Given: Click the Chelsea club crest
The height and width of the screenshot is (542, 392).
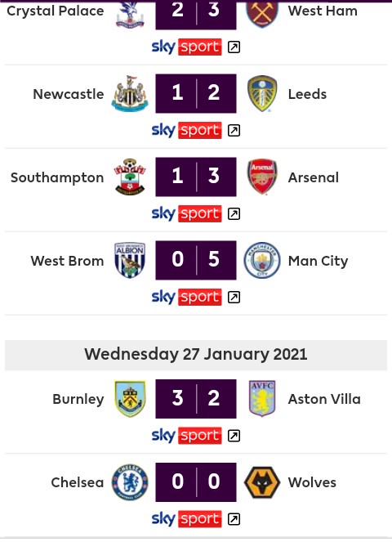Looking at the screenshot, I should [130, 482].
